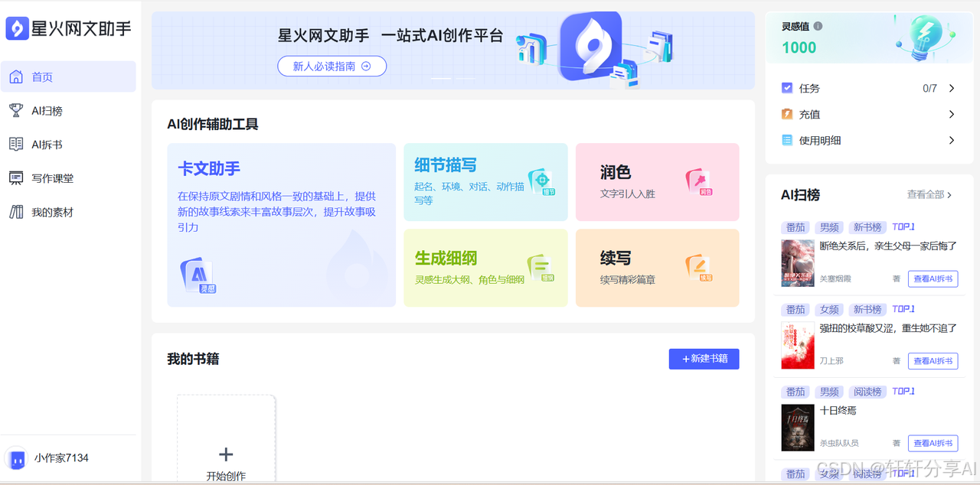Open AI拆书 in the sidebar

(69, 144)
